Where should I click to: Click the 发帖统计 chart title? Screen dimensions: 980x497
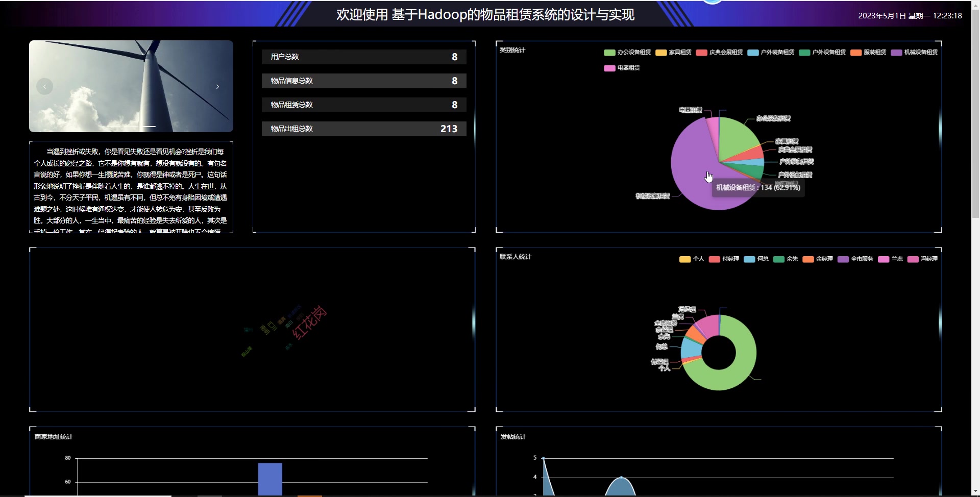click(x=513, y=437)
